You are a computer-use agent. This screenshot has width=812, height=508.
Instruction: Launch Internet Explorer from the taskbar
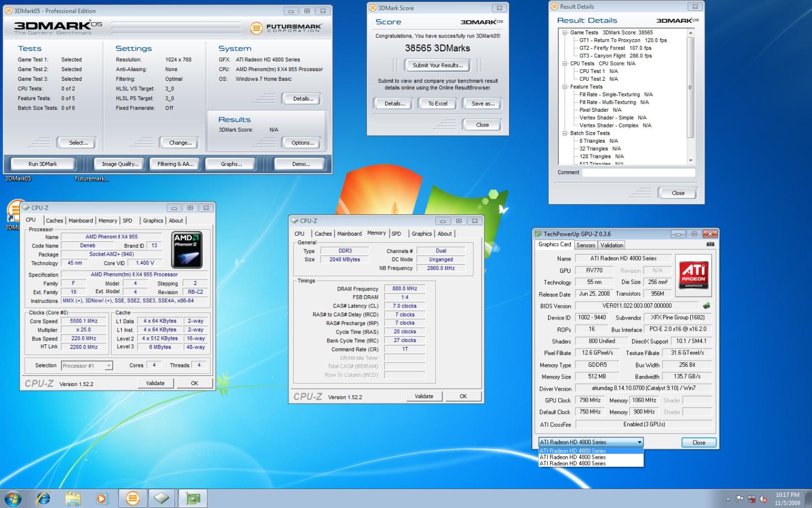click(x=44, y=498)
